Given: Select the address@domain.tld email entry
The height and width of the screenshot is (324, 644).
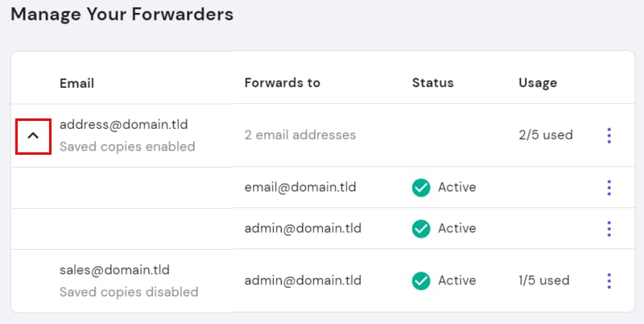Looking at the screenshot, I should coord(118,125).
